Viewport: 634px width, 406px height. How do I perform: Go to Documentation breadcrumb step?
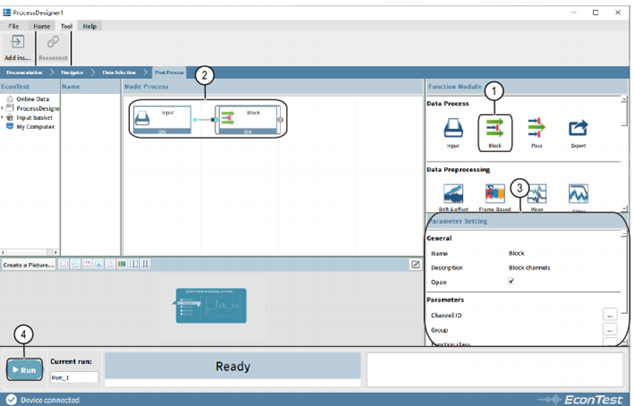pos(24,72)
